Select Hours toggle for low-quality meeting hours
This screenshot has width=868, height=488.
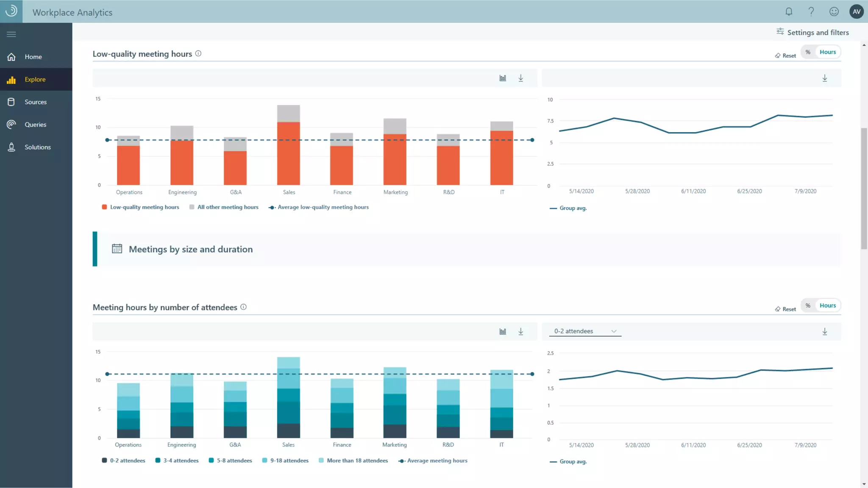tap(827, 52)
